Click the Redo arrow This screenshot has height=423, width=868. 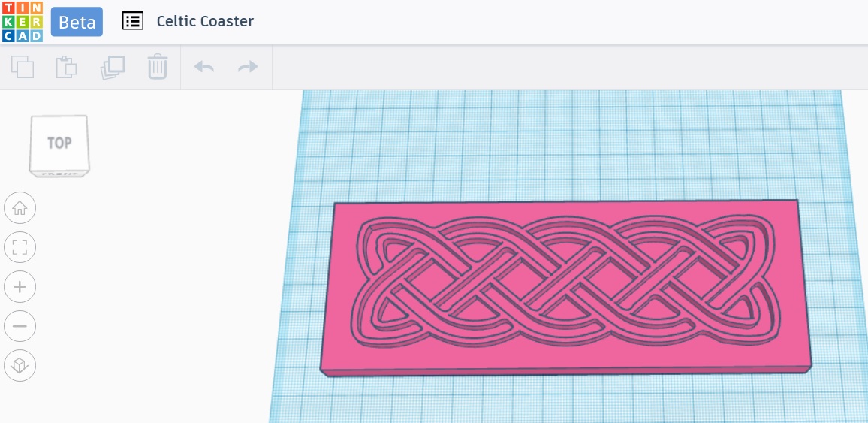[248, 67]
